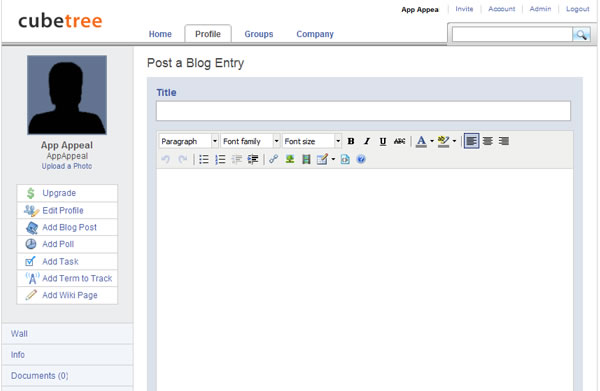
Task: Toggle center alignment for text
Action: tap(488, 141)
